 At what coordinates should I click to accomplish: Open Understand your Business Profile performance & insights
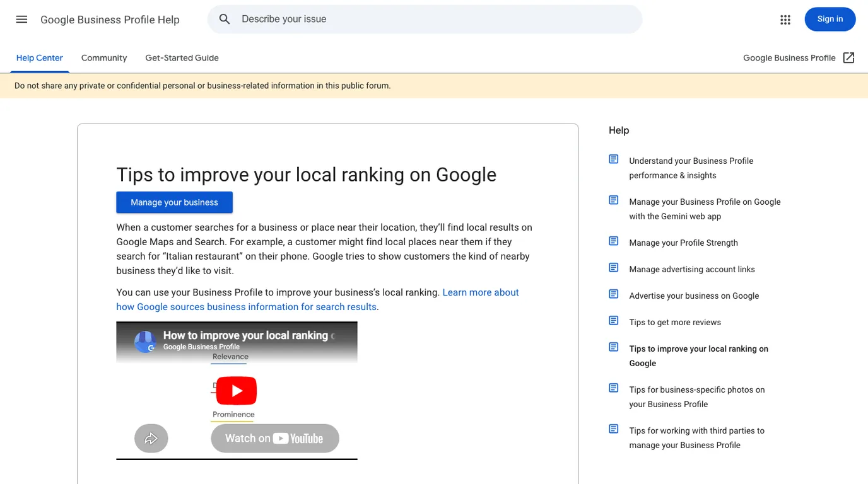(x=691, y=168)
